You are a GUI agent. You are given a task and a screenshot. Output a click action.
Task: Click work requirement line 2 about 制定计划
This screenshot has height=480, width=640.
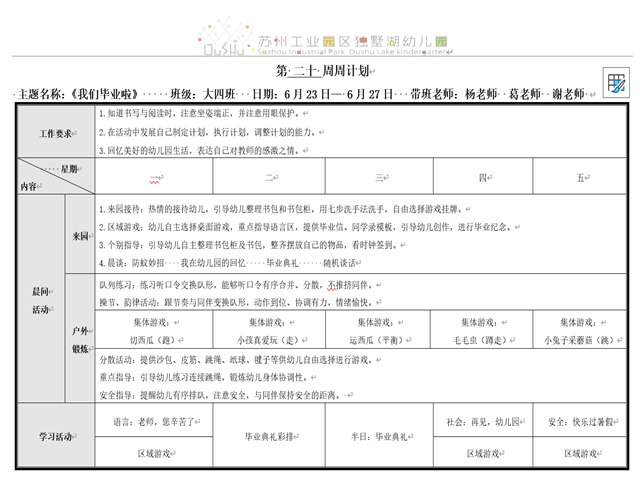click(209, 132)
